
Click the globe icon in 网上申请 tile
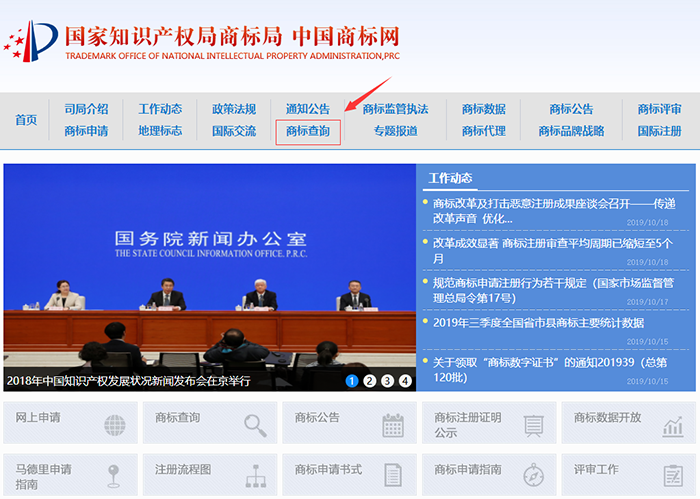point(115,426)
